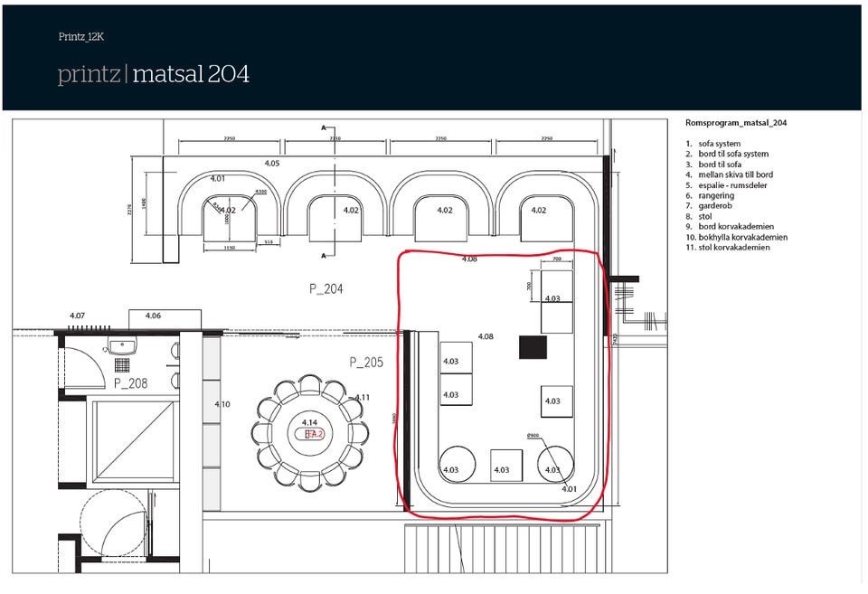Click legend item "1. sofa system"
This screenshot has width=868, height=594.
pos(713,144)
